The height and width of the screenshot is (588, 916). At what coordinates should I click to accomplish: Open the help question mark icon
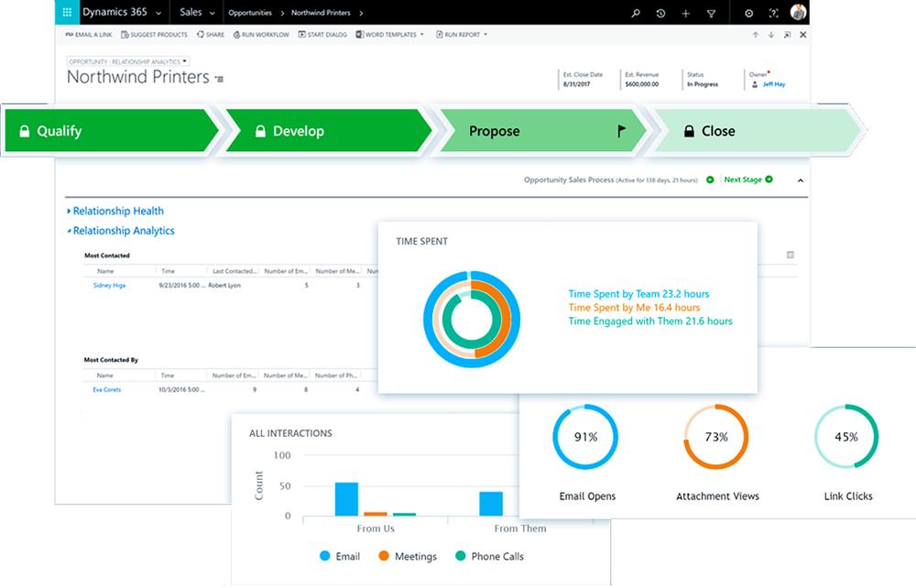[774, 13]
